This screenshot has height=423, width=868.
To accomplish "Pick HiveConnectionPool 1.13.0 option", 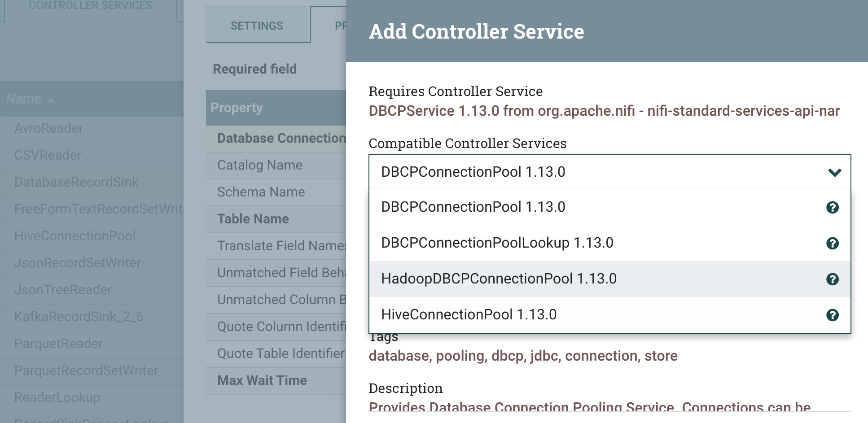I will click(469, 315).
